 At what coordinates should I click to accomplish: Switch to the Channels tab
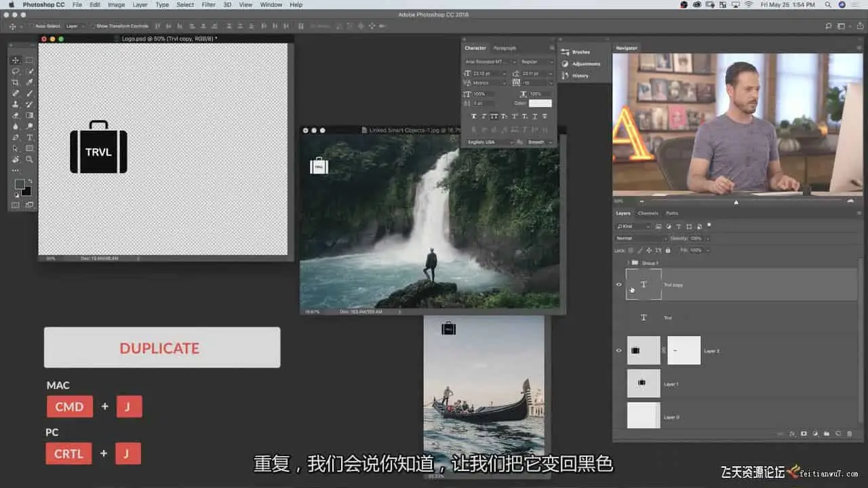[648, 213]
